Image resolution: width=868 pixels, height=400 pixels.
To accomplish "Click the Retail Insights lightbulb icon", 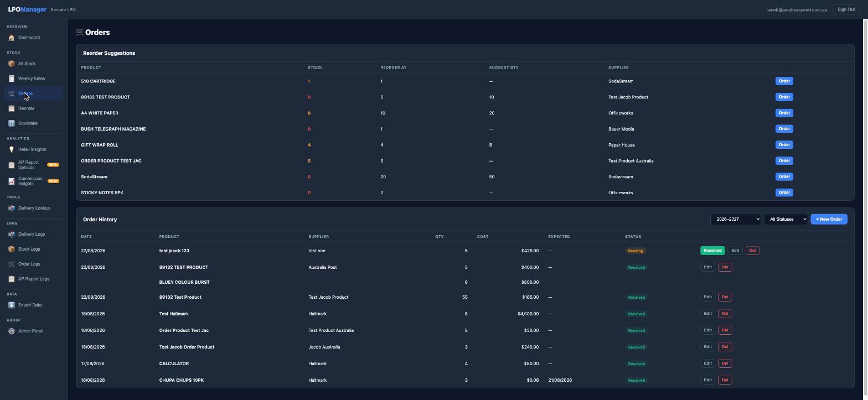I will [12, 149].
